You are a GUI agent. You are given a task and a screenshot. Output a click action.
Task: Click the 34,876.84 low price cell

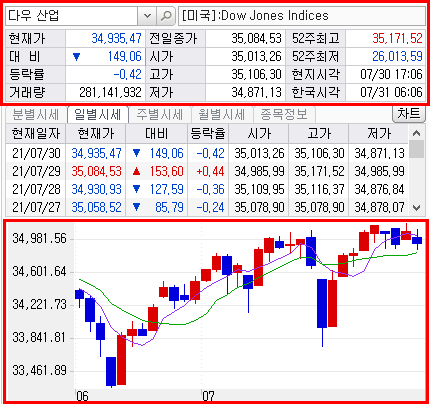379,189
